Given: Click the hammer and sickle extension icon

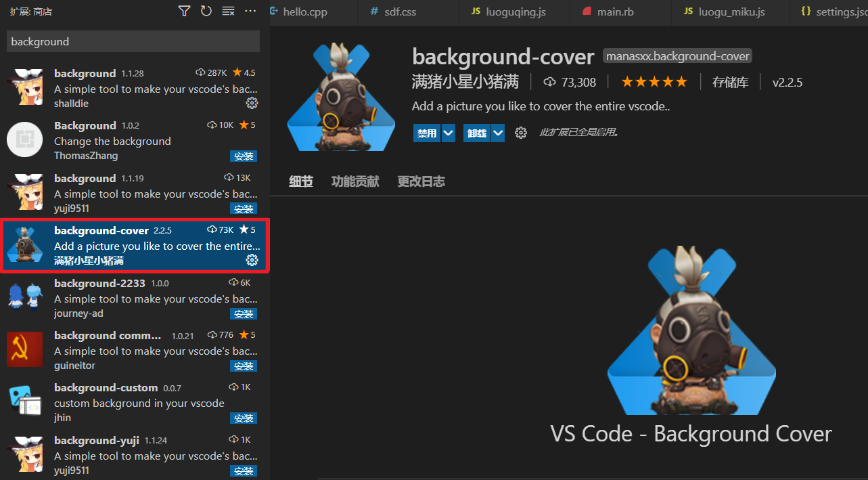Looking at the screenshot, I should 25,349.
